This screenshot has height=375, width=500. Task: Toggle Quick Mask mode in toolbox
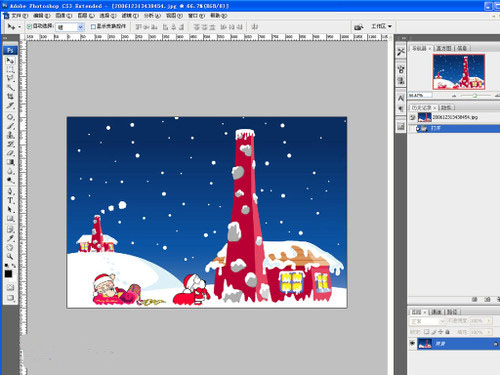tap(10, 287)
